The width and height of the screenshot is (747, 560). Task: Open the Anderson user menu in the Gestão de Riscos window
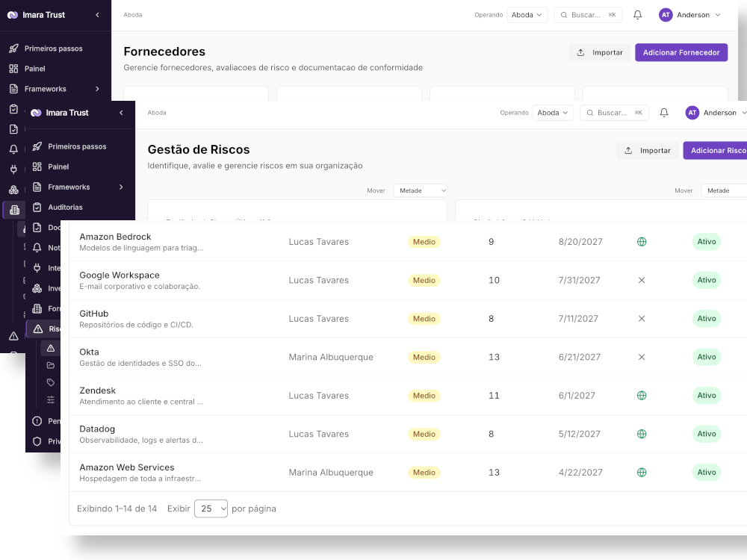[x=716, y=113]
